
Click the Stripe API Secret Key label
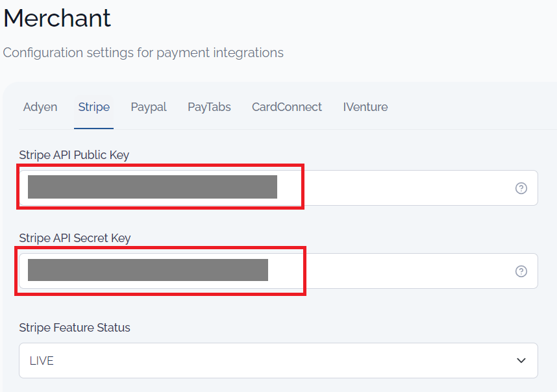click(x=75, y=238)
